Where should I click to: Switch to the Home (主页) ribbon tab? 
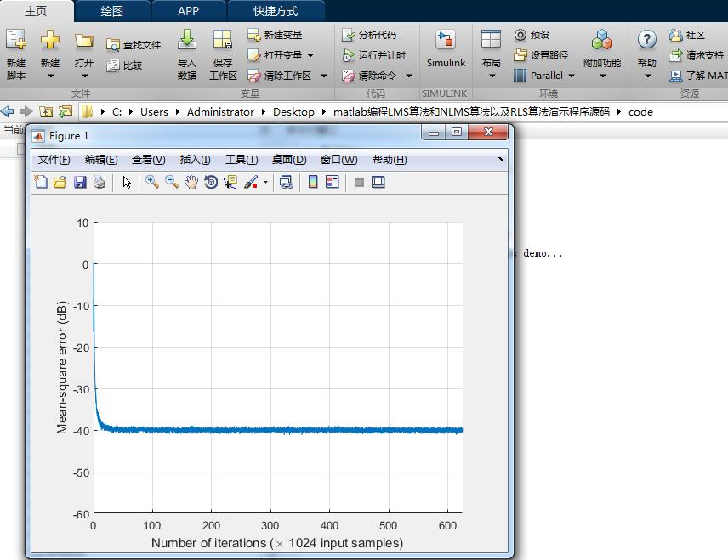[36, 11]
